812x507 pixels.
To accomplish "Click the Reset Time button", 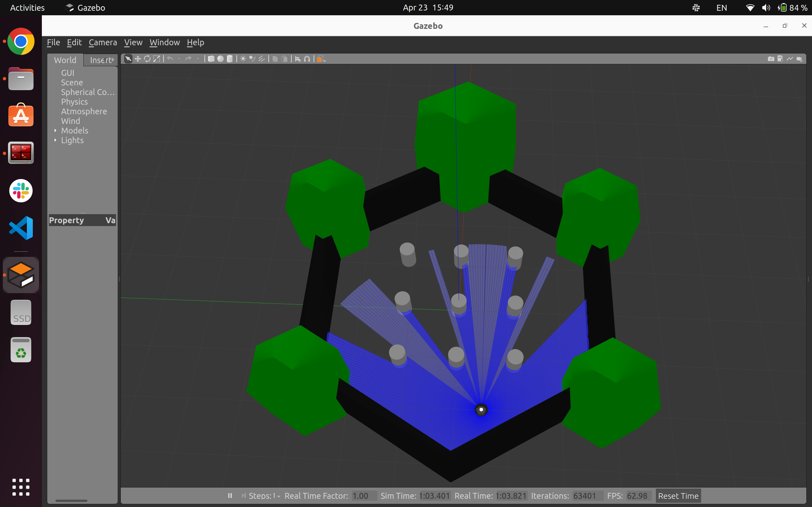I will coord(678,496).
